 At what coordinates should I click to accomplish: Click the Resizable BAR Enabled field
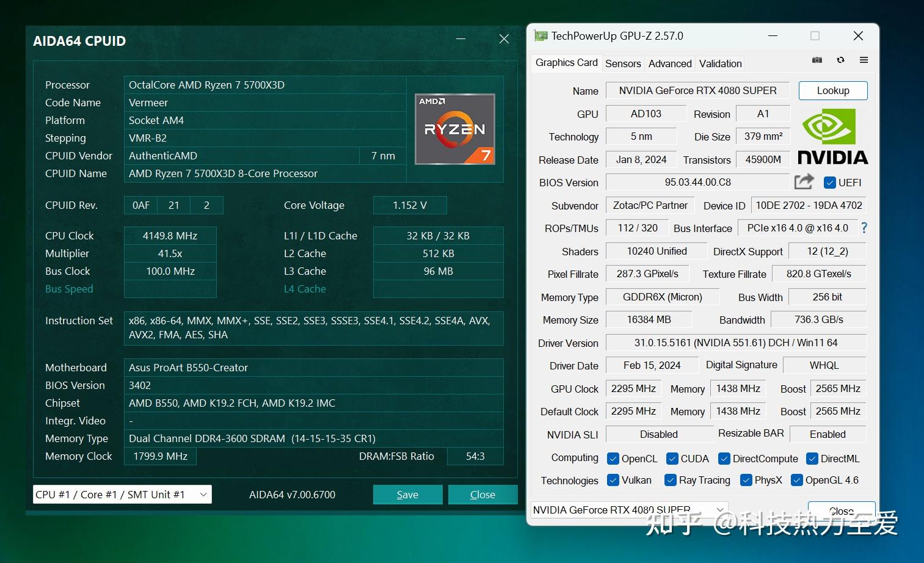point(828,434)
